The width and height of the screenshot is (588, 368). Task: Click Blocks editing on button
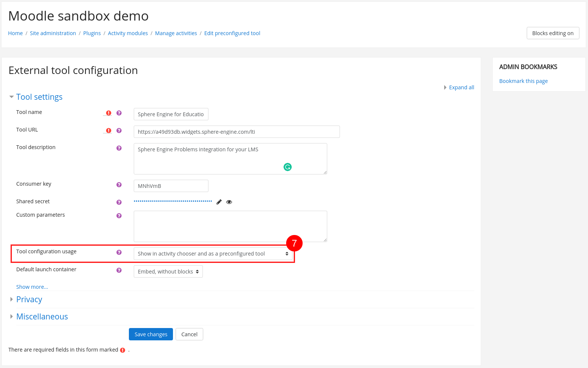tap(553, 33)
